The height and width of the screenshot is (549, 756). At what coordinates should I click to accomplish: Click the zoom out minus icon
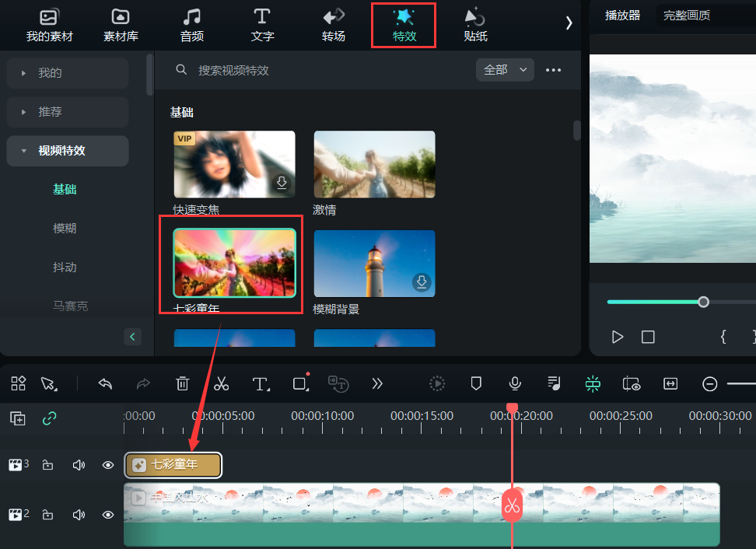(x=709, y=383)
